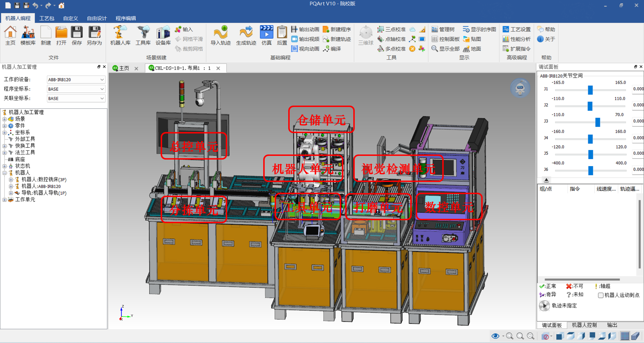Start the 仿真 simulation tool
The width and height of the screenshot is (644, 343).
[x=266, y=36]
